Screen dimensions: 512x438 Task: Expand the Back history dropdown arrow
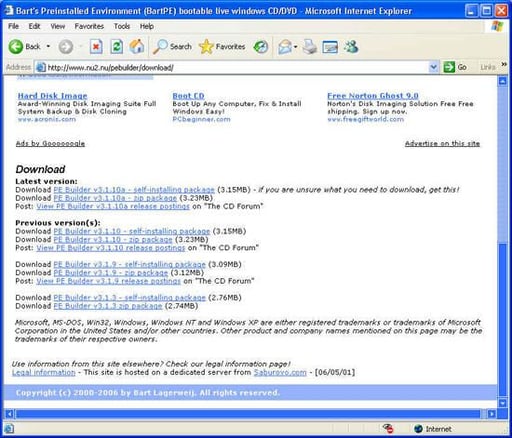click(x=48, y=46)
